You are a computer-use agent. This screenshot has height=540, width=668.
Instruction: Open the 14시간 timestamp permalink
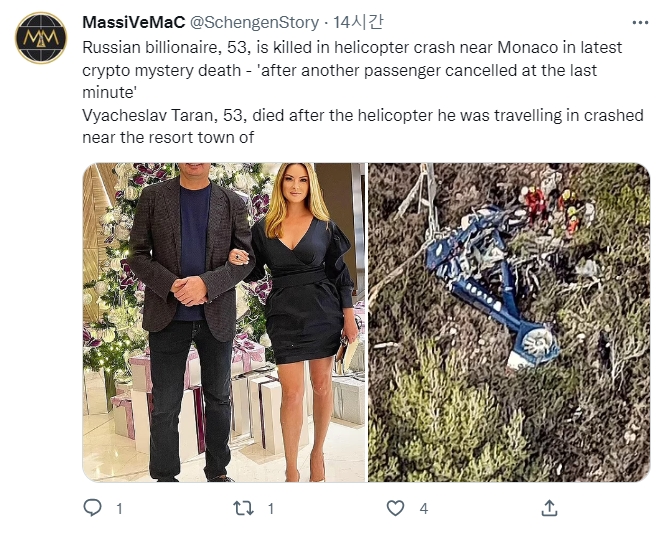tap(358, 22)
